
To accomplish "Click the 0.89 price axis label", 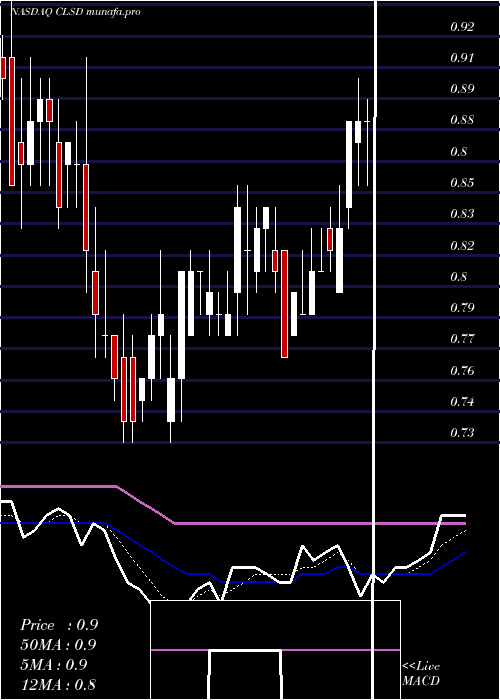I will [x=462, y=88].
